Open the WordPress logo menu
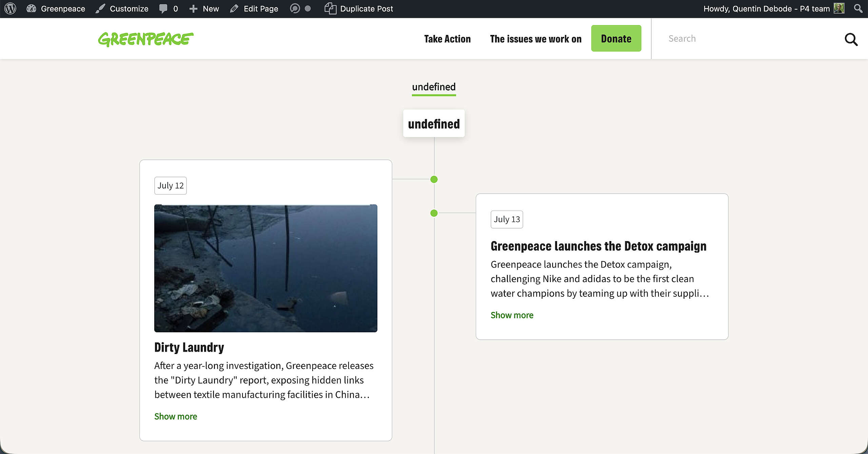Image resolution: width=868 pixels, height=454 pixels. tap(10, 8)
